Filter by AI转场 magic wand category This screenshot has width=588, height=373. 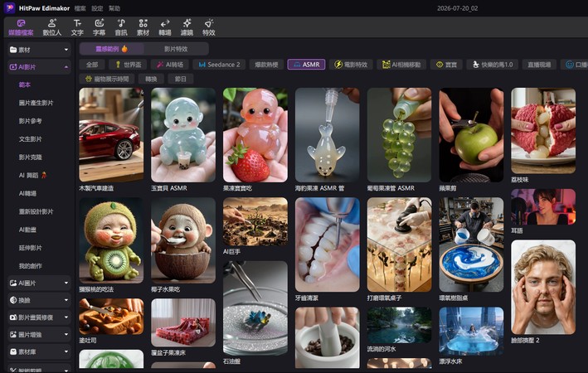click(170, 65)
